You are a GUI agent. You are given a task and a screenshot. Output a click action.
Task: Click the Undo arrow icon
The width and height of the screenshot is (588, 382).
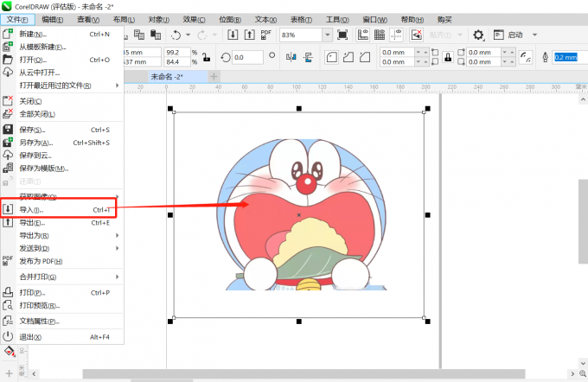coord(177,35)
